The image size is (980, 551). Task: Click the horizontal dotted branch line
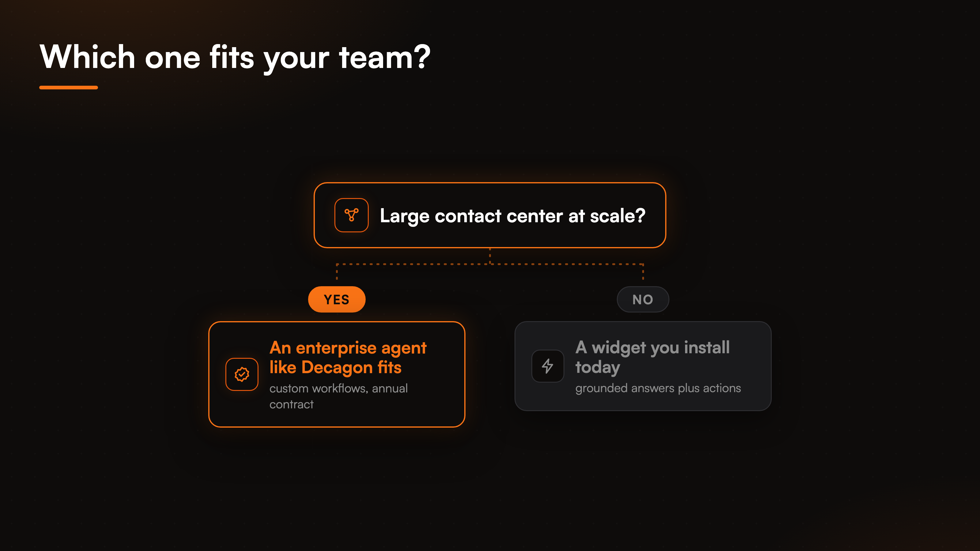(490, 264)
